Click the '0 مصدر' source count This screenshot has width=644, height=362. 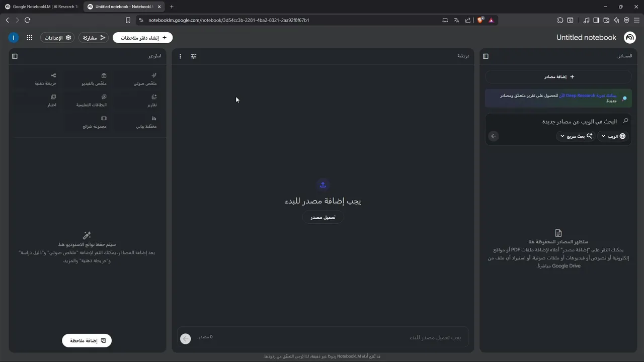[205, 337]
